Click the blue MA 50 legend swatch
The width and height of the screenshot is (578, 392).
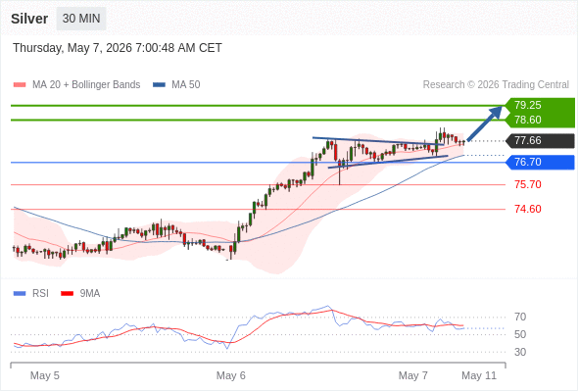point(160,85)
